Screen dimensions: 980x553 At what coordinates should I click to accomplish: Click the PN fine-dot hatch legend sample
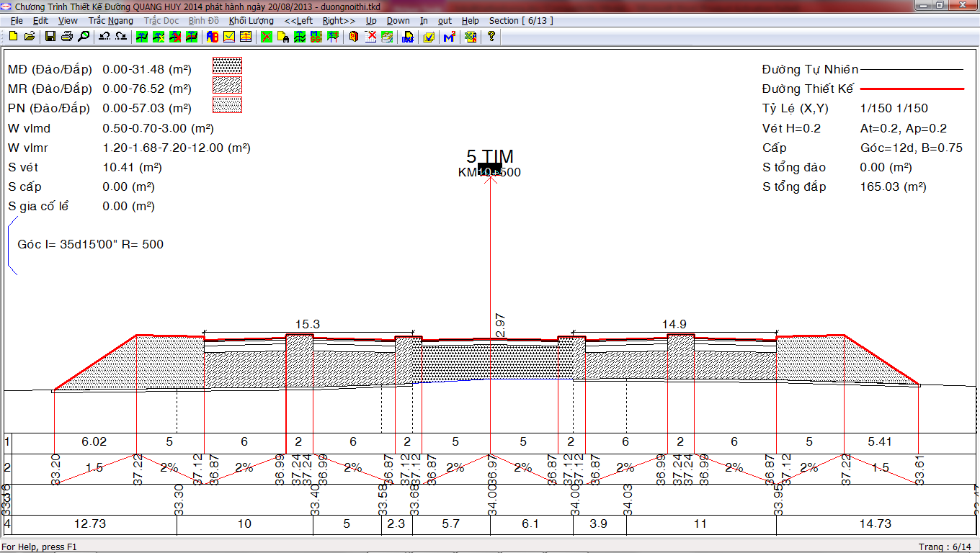[227, 105]
